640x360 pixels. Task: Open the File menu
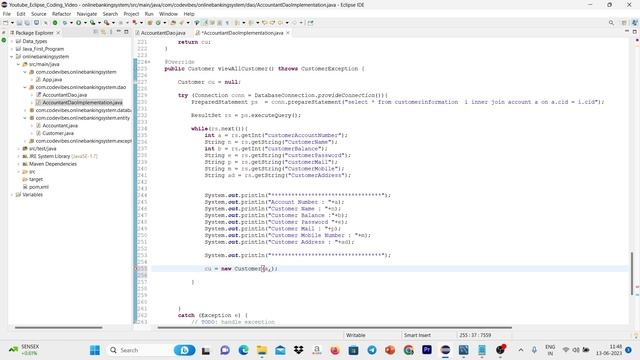coord(7,14)
